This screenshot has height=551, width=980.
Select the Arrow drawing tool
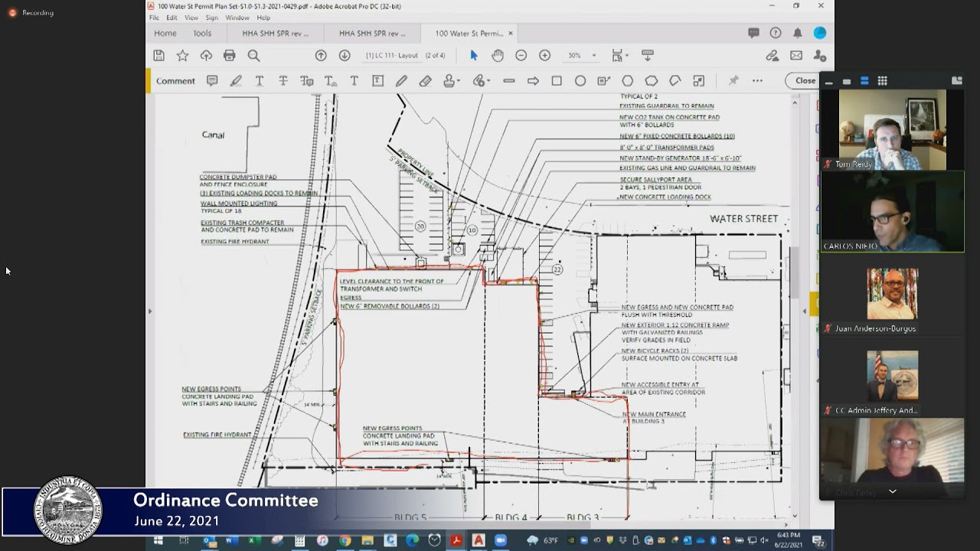(x=533, y=80)
